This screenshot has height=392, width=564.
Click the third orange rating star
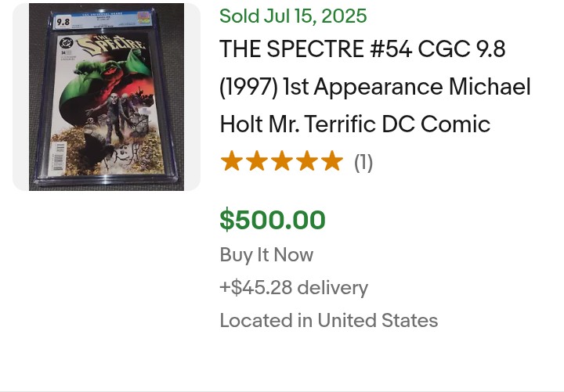pos(282,161)
